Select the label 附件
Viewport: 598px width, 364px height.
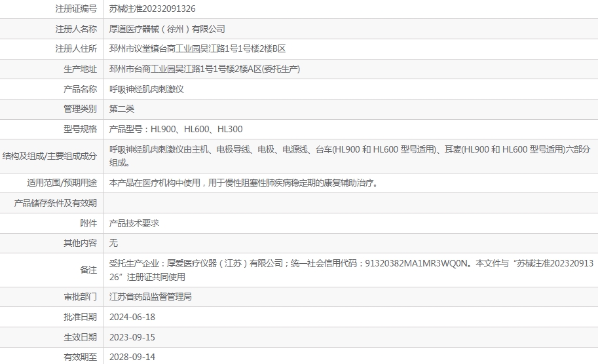[89, 223]
